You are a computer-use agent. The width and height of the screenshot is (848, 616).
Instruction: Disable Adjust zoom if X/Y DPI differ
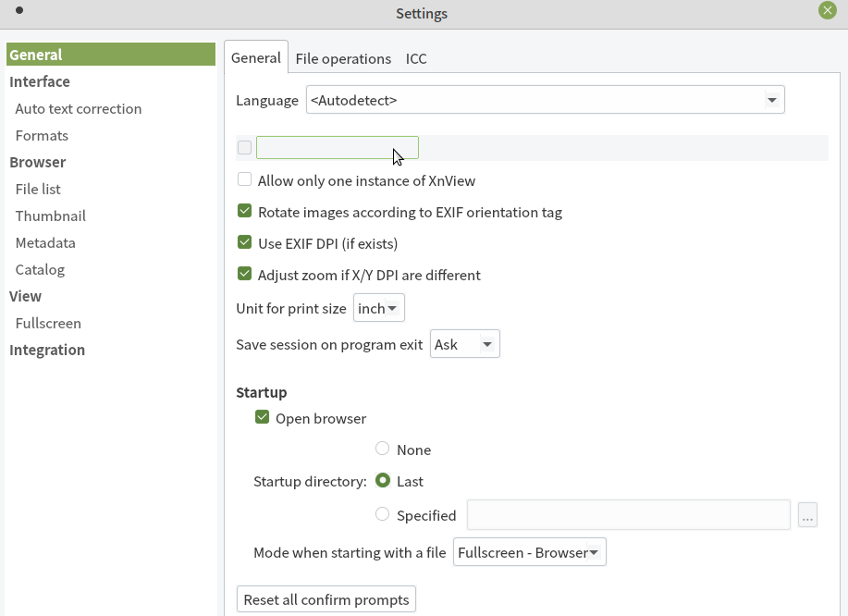point(245,275)
